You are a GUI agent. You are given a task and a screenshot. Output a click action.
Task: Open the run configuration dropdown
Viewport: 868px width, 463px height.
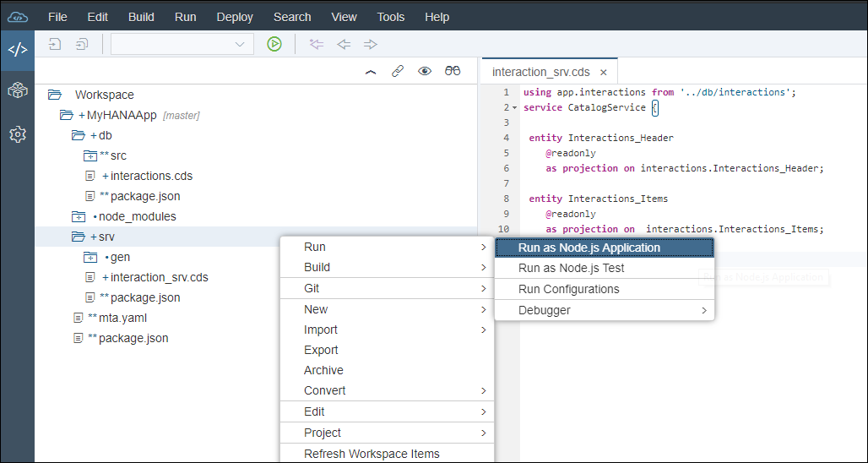[182, 44]
